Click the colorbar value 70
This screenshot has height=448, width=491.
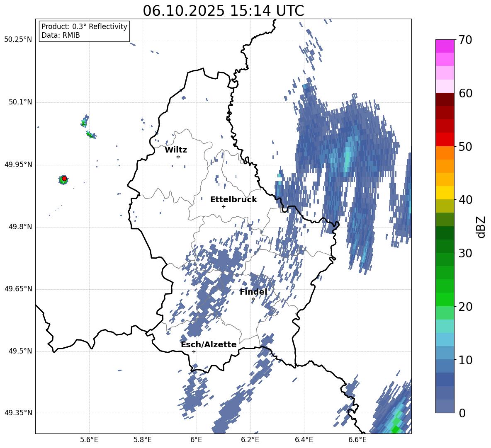pyautogui.click(x=465, y=40)
